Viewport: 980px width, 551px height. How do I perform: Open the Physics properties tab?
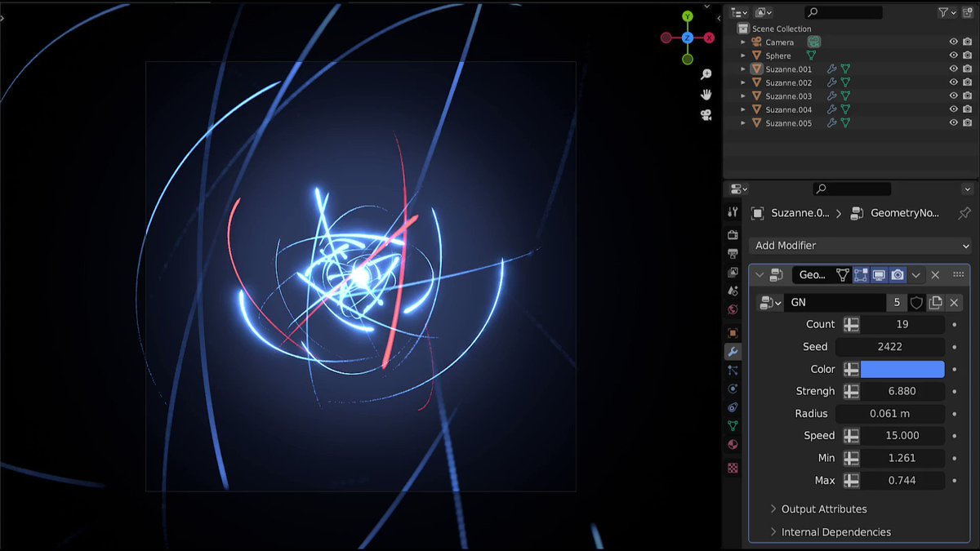[733, 389]
